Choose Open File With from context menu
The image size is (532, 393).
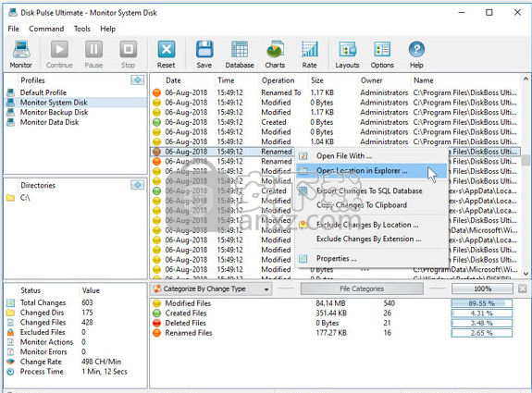tap(371, 156)
